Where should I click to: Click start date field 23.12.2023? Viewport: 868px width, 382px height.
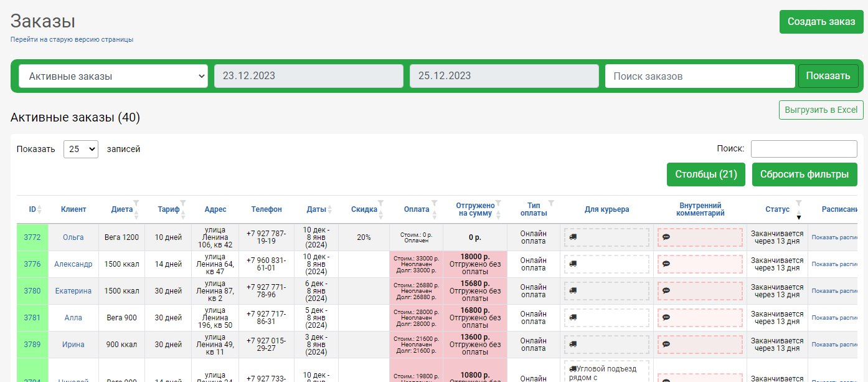(309, 76)
